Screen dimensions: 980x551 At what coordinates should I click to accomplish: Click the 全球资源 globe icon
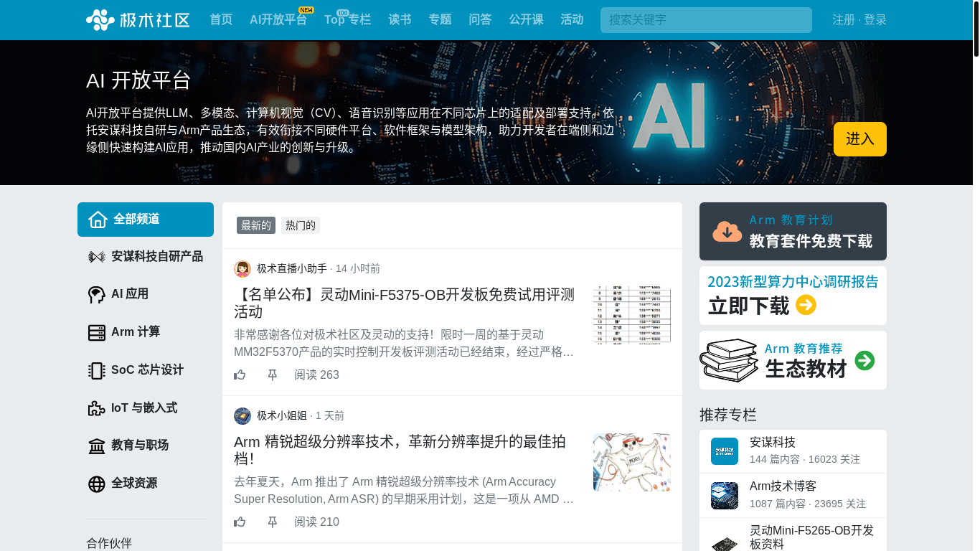[97, 484]
